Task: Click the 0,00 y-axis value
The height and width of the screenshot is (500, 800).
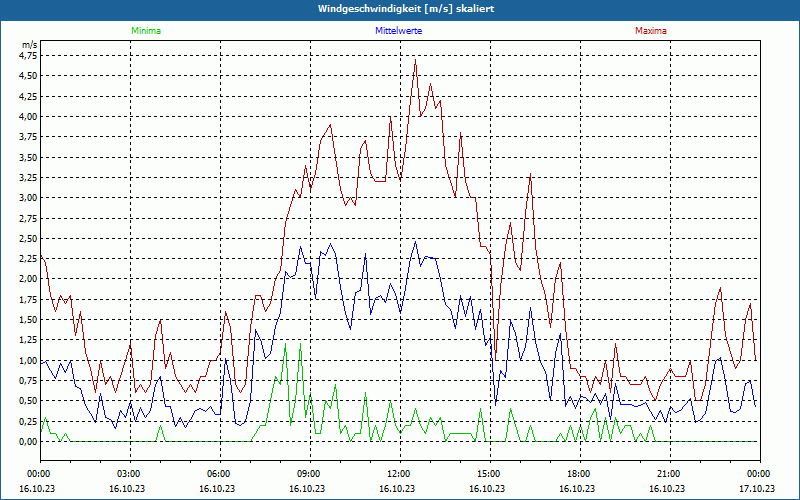Action: click(28, 442)
